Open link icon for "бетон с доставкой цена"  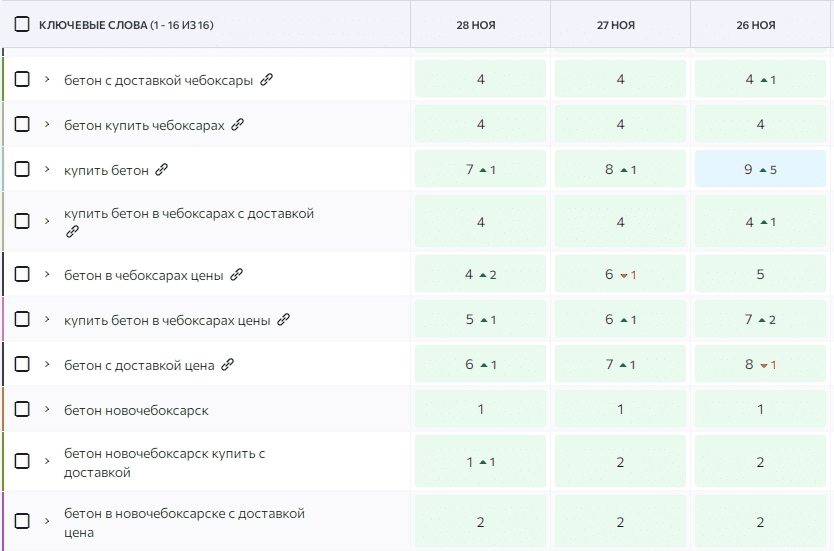[x=228, y=364]
